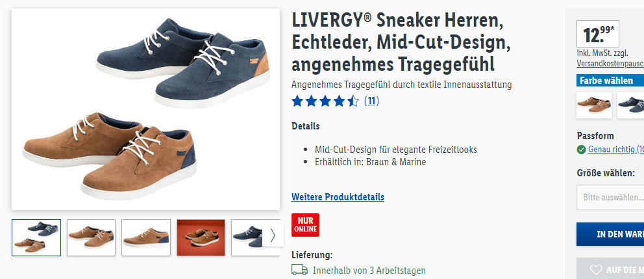The image size is (644, 279).
Task: Click the main product image of sneakers
Action: point(146,109)
